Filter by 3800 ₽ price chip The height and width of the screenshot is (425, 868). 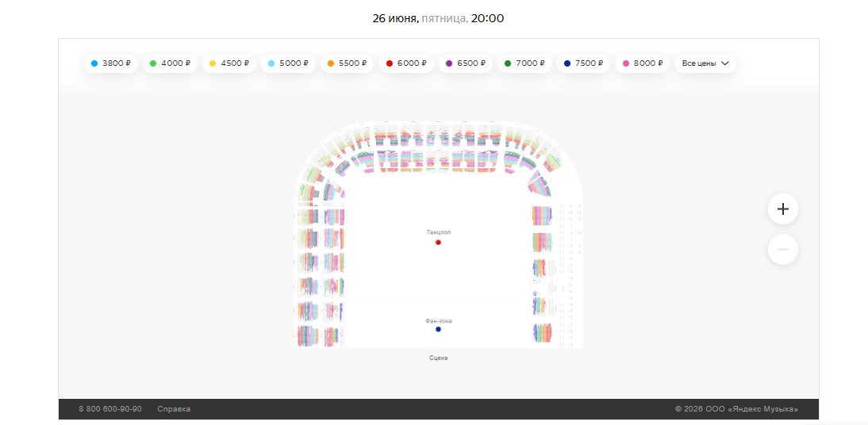click(111, 63)
